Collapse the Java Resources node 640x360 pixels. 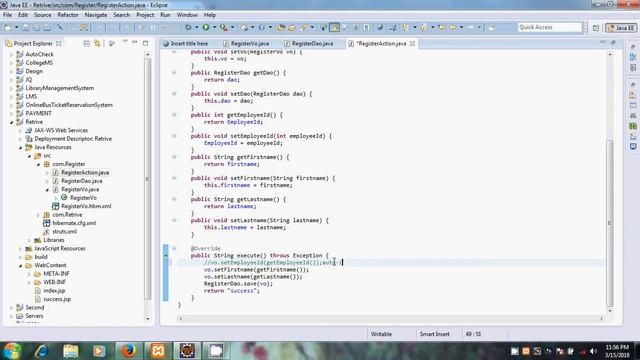click(20, 147)
